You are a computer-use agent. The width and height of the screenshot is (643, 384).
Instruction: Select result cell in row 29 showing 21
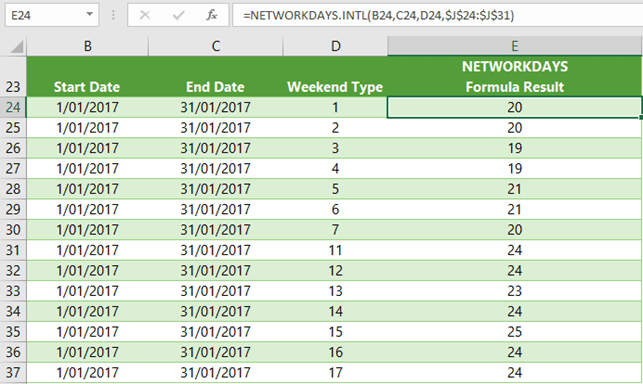[x=515, y=209]
